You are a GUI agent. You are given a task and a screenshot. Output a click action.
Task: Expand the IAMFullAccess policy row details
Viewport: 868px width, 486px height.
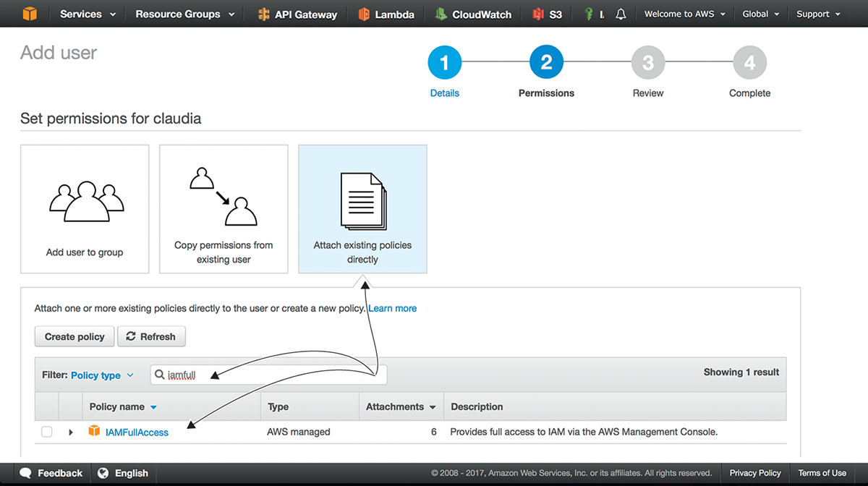click(71, 432)
